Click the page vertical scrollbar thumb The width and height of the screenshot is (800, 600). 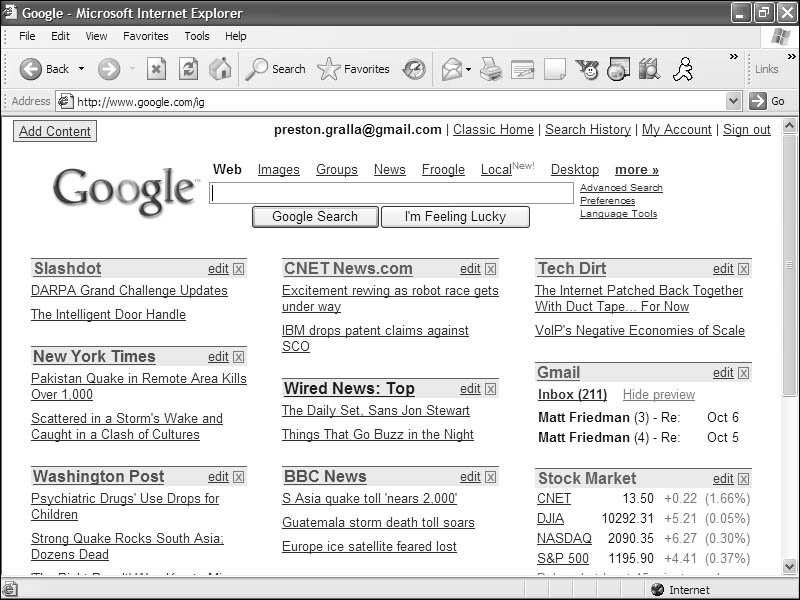(x=789, y=265)
